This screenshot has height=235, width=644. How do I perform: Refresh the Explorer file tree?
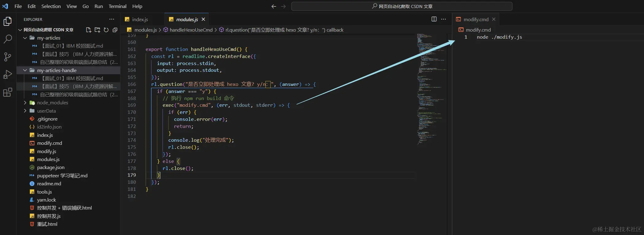106,30
